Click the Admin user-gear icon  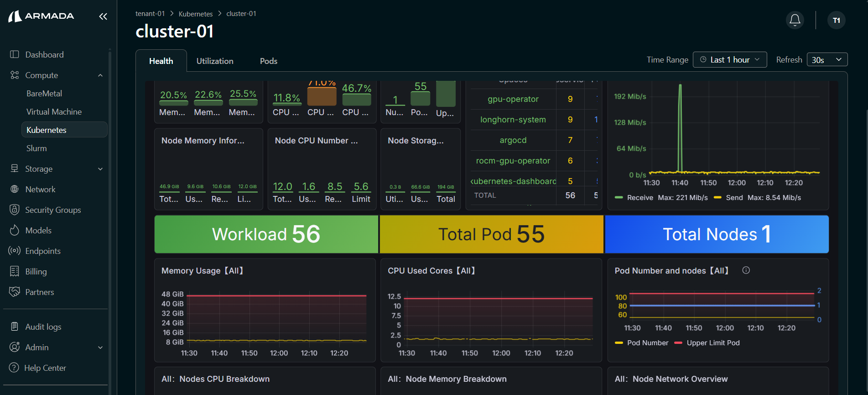point(15,347)
